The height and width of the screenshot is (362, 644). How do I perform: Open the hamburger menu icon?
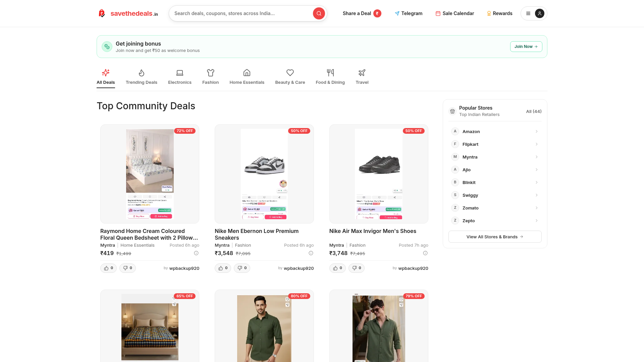coord(528,13)
